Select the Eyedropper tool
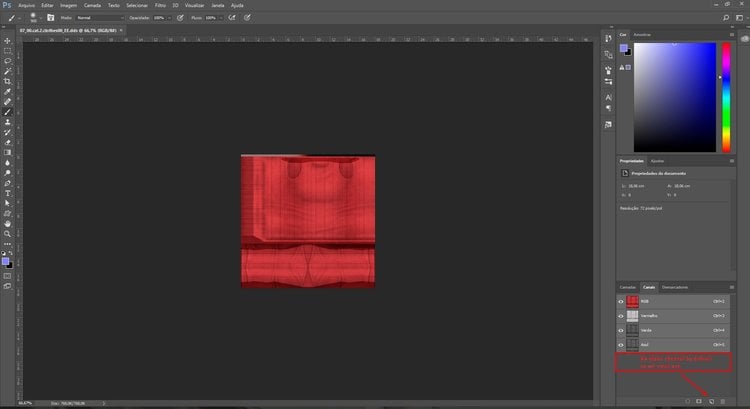The height and width of the screenshot is (409, 750). [7, 91]
